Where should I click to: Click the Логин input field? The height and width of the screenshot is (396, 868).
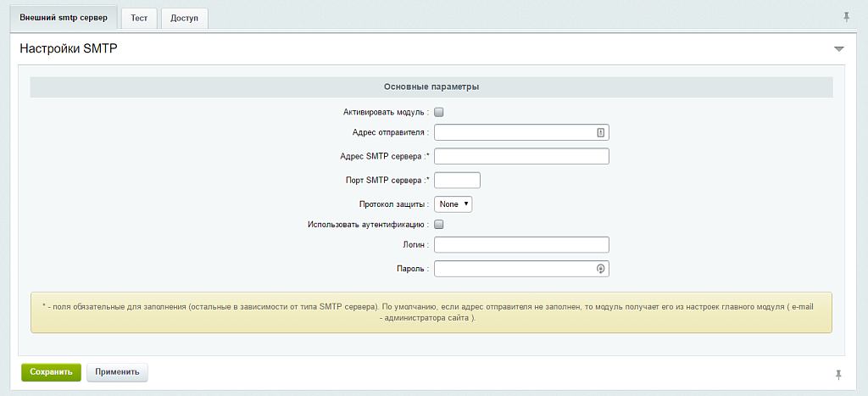[x=521, y=245]
